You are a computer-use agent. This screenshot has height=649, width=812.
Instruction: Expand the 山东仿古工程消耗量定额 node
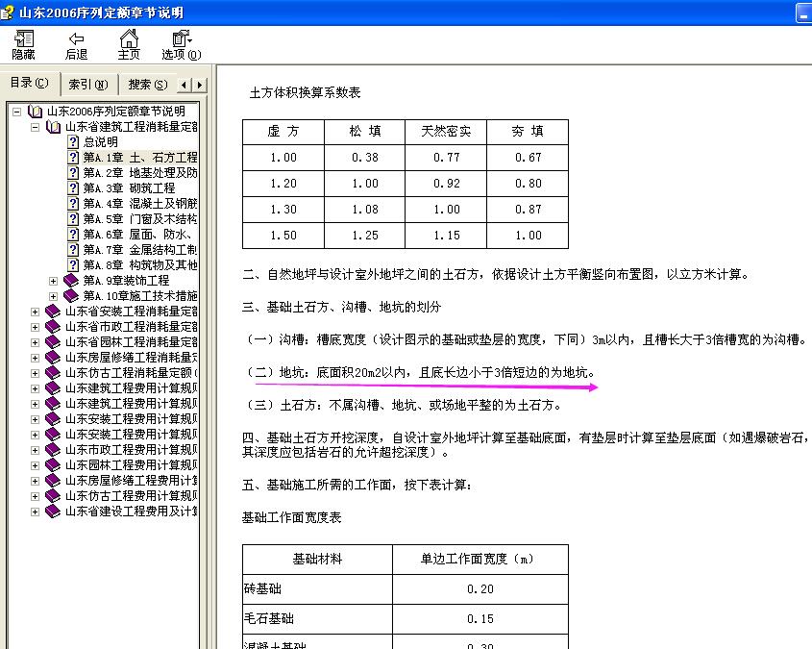pos(36,373)
